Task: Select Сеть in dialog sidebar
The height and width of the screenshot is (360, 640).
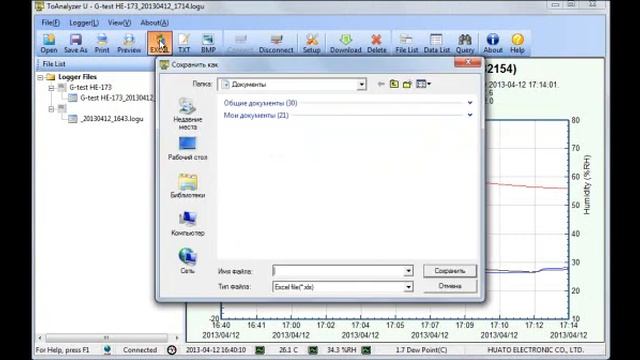Action: [x=187, y=261]
